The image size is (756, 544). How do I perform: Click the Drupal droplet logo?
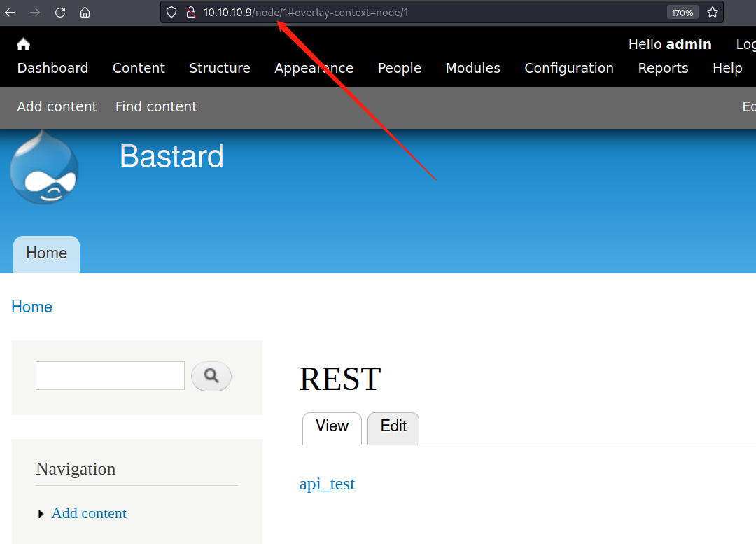pos(44,168)
